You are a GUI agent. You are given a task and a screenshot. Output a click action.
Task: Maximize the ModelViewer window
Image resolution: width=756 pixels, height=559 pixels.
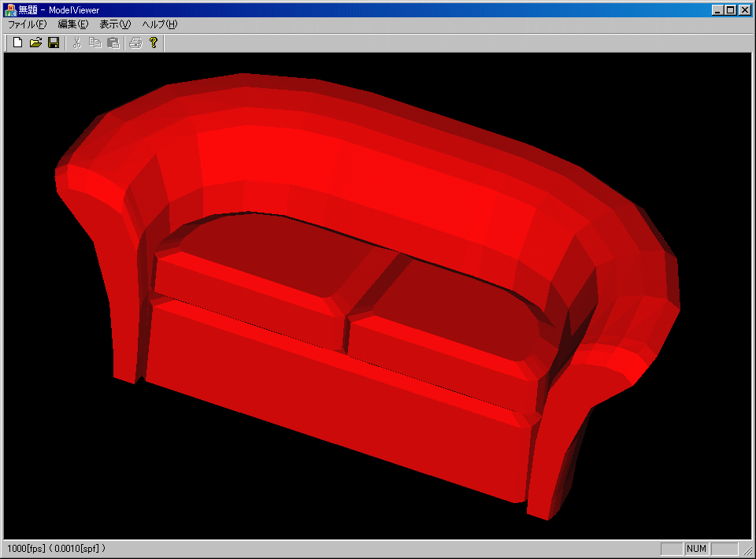click(730, 10)
